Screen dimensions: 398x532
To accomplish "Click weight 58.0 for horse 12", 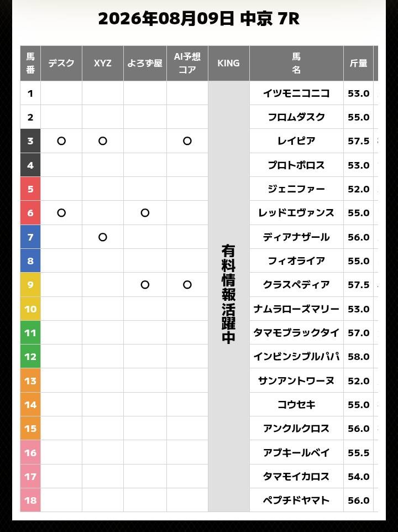I will coord(358,357).
